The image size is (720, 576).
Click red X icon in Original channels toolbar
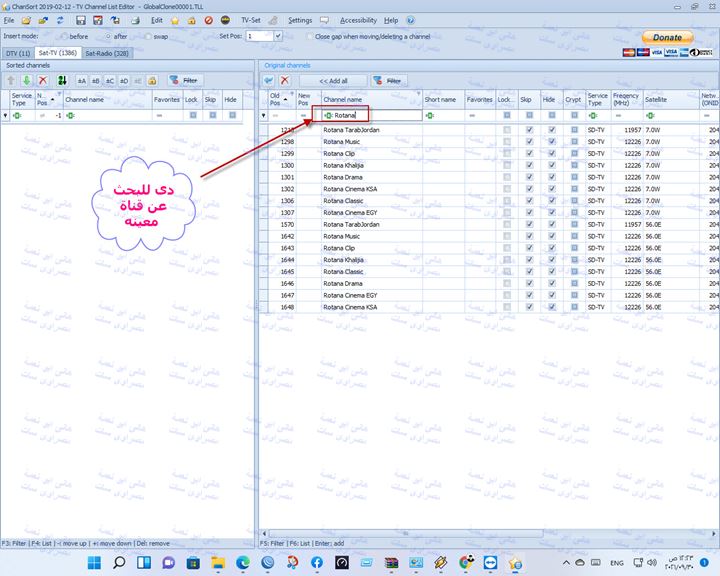pos(285,81)
